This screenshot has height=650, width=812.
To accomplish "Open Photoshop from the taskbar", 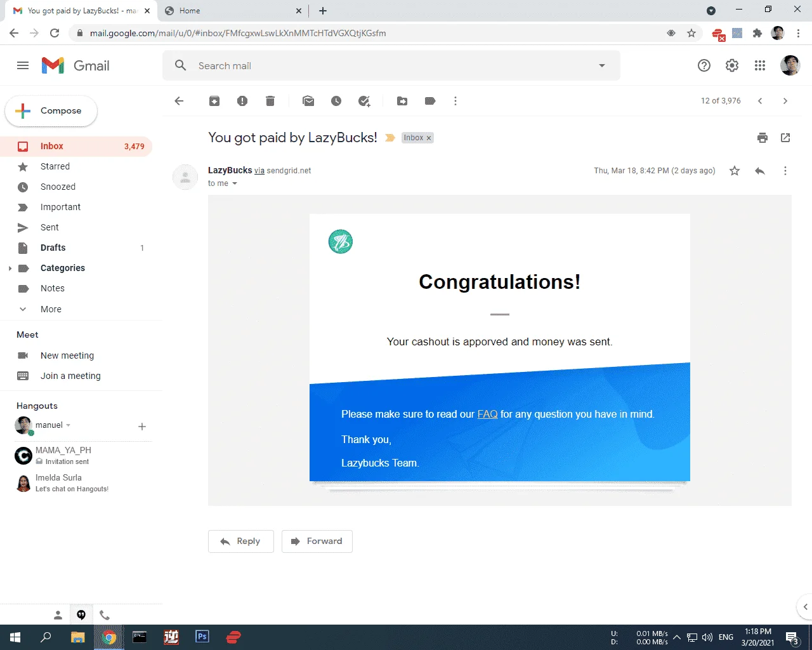I will [x=202, y=637].
